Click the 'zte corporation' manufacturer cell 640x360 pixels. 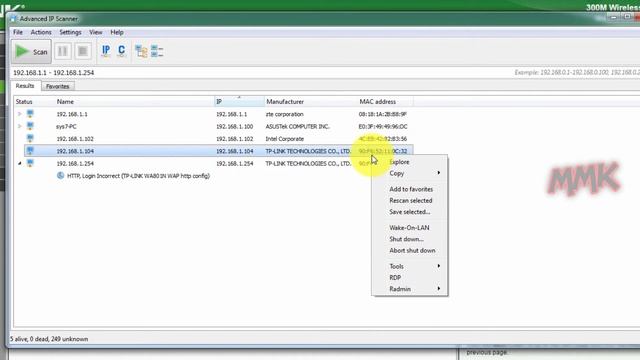tap(284, 114)
